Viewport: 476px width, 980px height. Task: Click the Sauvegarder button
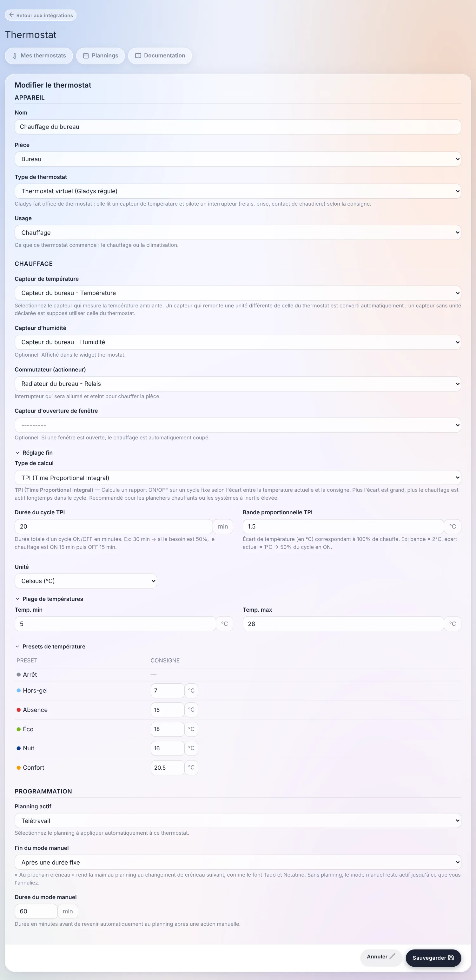(433, 957)
